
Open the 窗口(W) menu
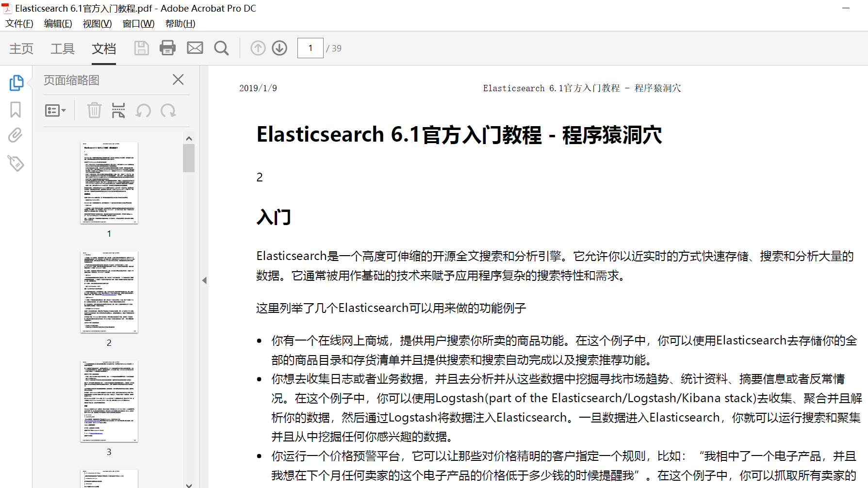(139, 23)
